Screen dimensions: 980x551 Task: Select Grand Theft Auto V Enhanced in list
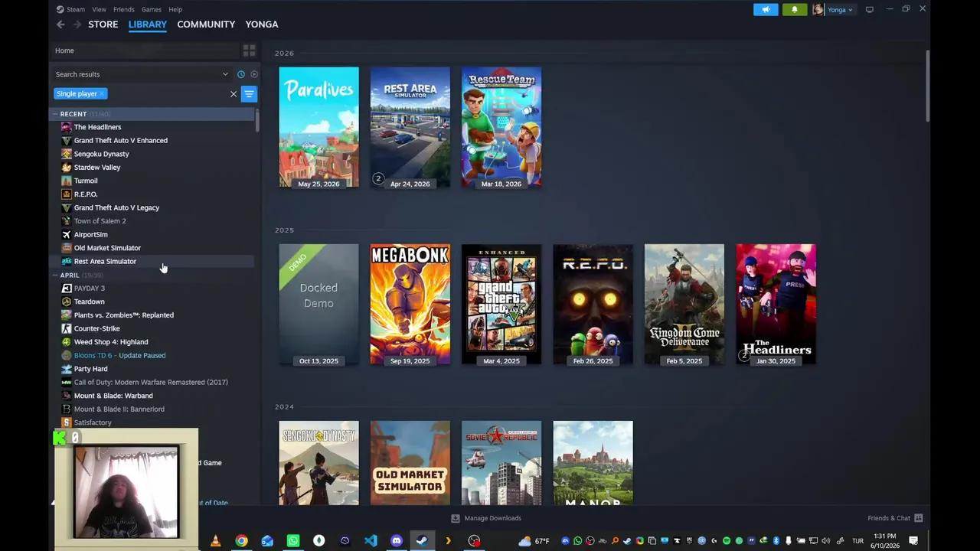[x=121, y=141]
